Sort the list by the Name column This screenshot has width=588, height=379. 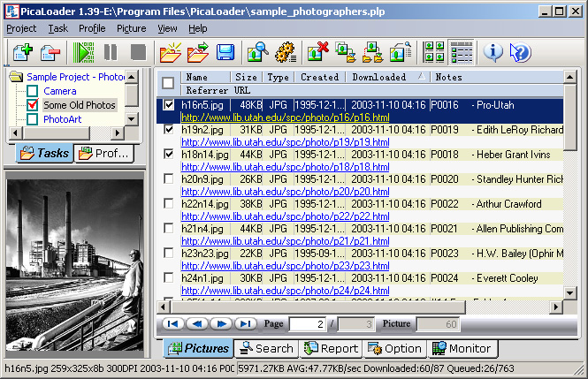205,77
